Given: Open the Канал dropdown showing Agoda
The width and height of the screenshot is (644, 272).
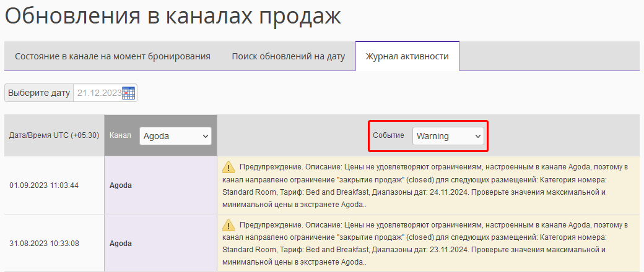Looking at the screenshot, I should [175, 136].
